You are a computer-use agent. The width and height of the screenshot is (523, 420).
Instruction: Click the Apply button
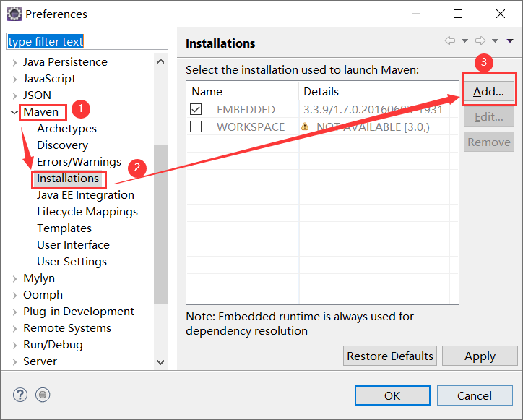click(480, 356)
